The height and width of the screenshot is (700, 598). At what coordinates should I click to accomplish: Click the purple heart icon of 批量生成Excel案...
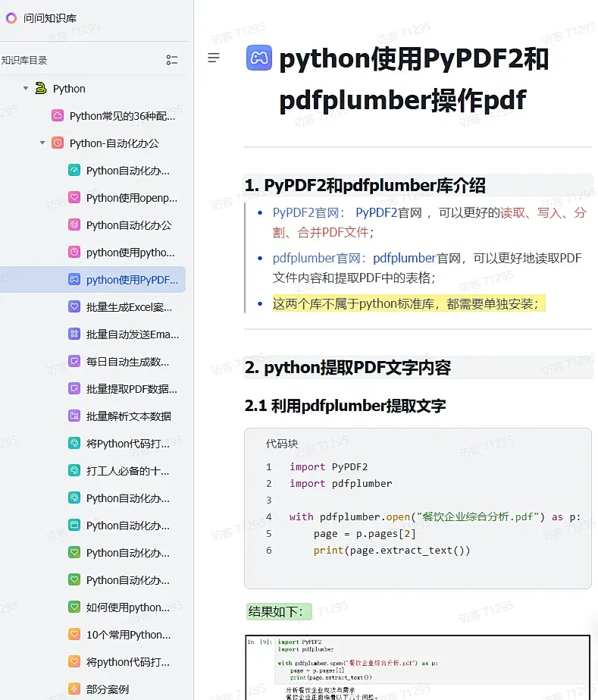point(74,306)
